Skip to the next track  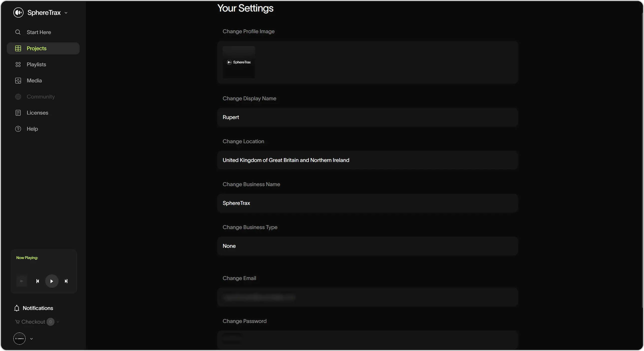pos(66,281)
